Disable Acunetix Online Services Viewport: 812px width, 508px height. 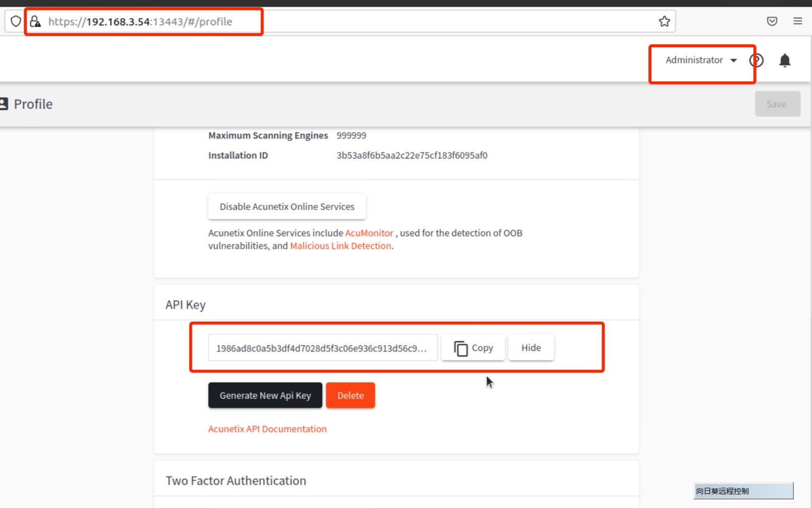click(x=287, y=206)
